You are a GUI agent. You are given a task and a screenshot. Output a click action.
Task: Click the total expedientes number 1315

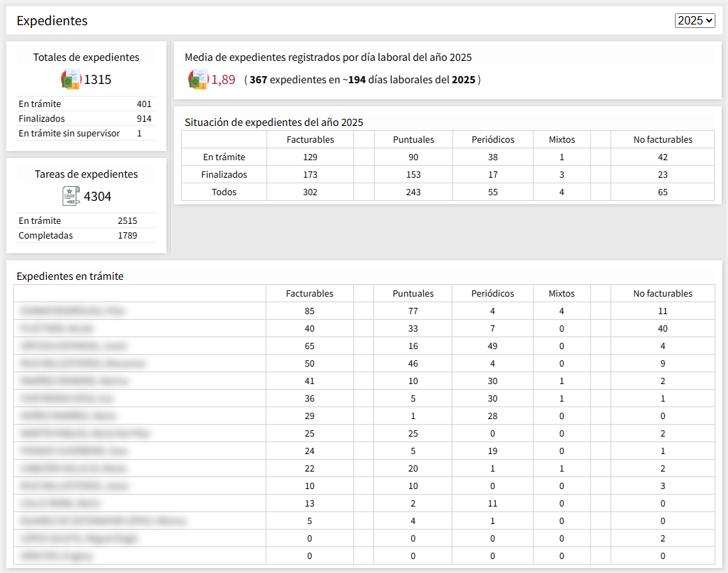pos(98,80)
